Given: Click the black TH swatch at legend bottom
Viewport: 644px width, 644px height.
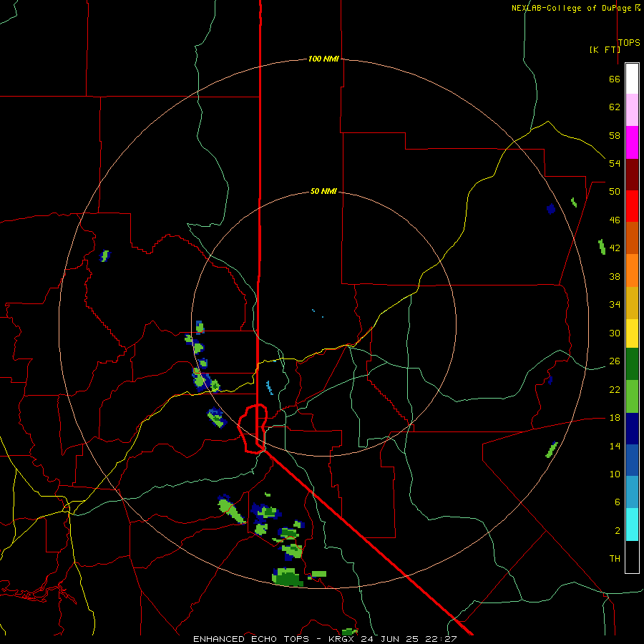Looking at the screenshot, I should click(x=632, y=557).
